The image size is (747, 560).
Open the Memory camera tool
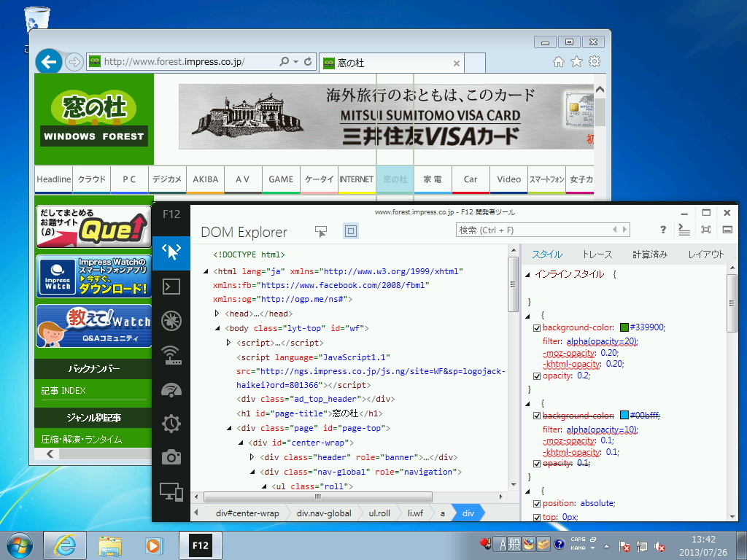click(171, 457)
